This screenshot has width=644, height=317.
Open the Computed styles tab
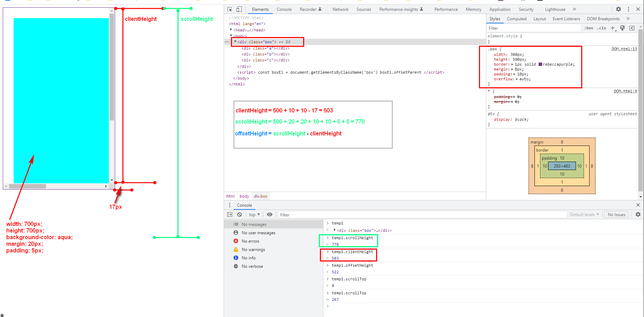click(517, 19)
